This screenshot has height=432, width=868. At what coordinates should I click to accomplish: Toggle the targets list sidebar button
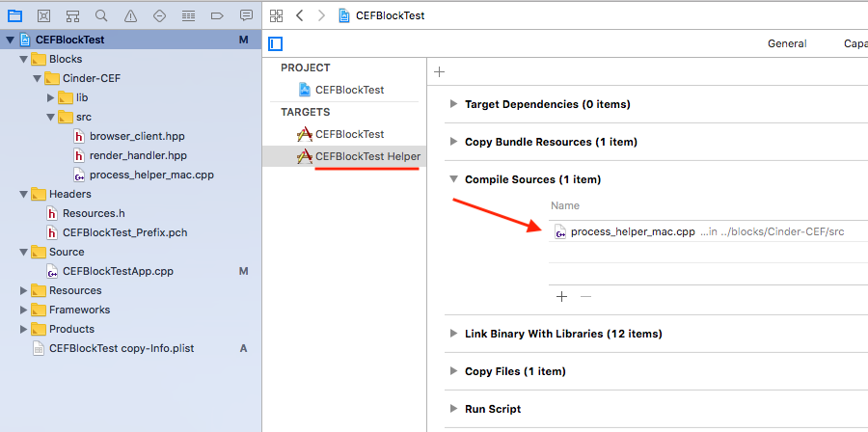[276, 43]
